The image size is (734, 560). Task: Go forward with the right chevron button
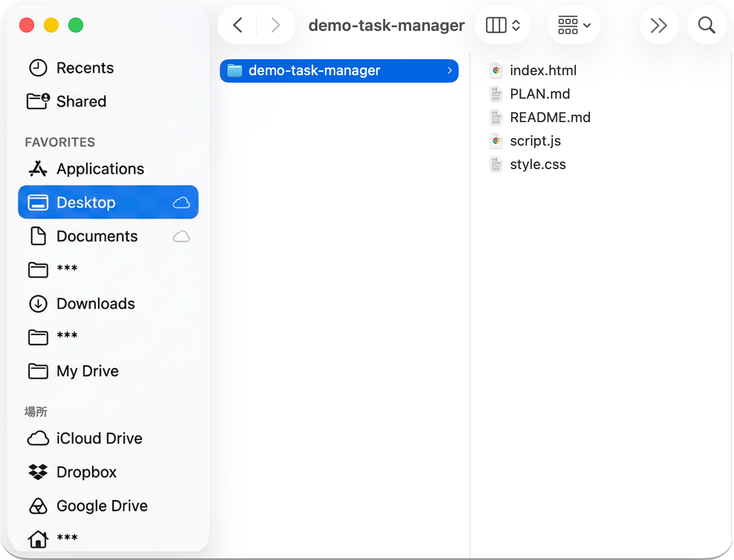coord(275,25)
